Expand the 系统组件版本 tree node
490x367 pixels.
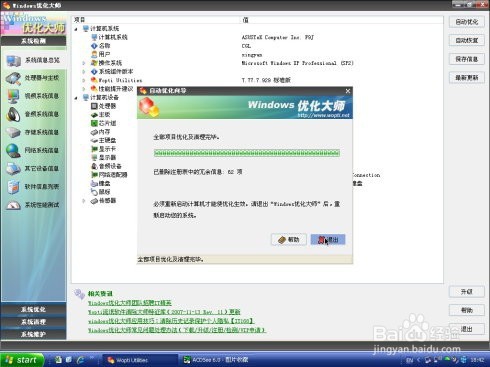(84, 72)
